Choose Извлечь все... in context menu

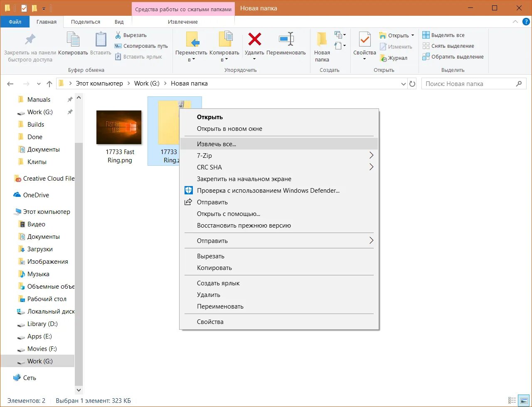coord(279,144)
